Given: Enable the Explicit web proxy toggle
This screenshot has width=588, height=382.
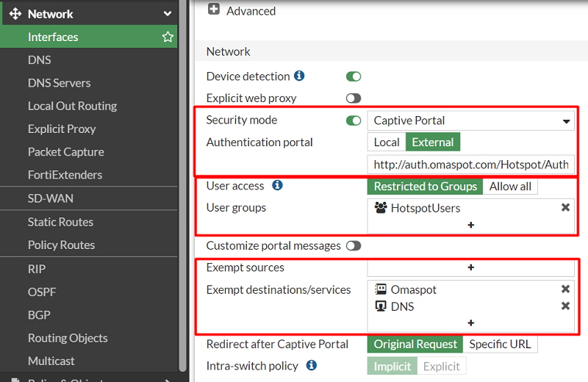Looking at the screenshot, I should pos(354,98).
